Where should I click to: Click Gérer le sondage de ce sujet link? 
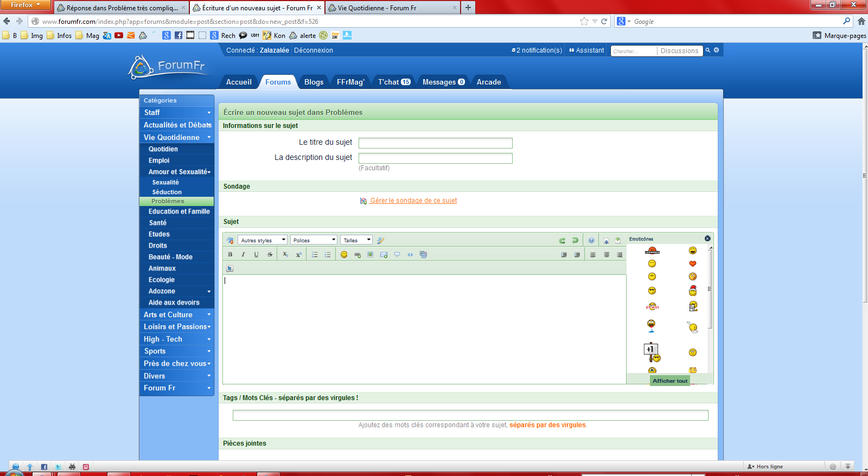(413, 201)
